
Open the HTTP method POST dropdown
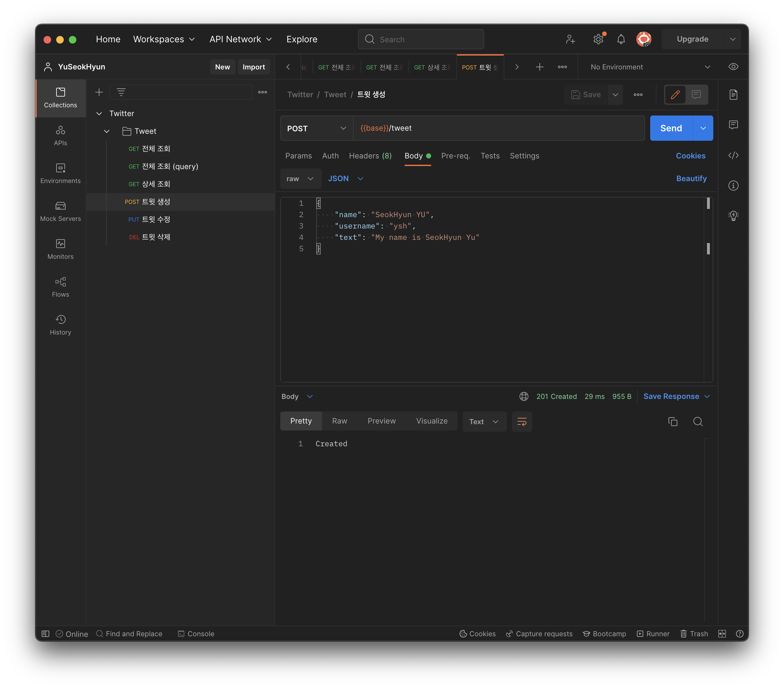[x=317, y=128]
